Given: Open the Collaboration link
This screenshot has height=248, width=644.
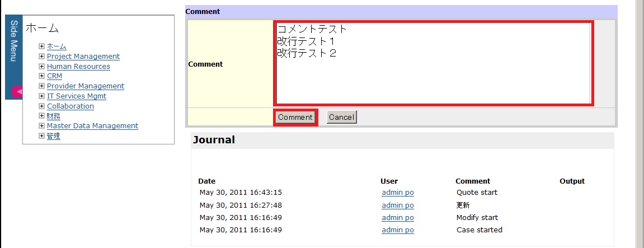Looking at the screenshot, I should (x=70, y=106).
